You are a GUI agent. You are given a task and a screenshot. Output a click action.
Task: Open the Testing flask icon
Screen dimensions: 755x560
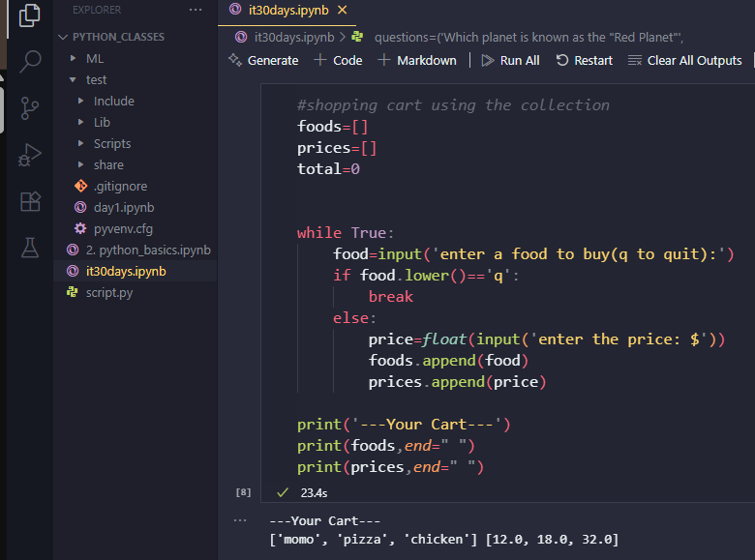pos(30,248)
